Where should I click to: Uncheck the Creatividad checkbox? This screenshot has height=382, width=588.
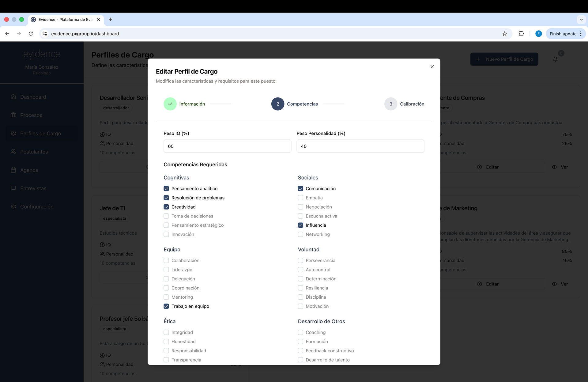pos(166,207)
